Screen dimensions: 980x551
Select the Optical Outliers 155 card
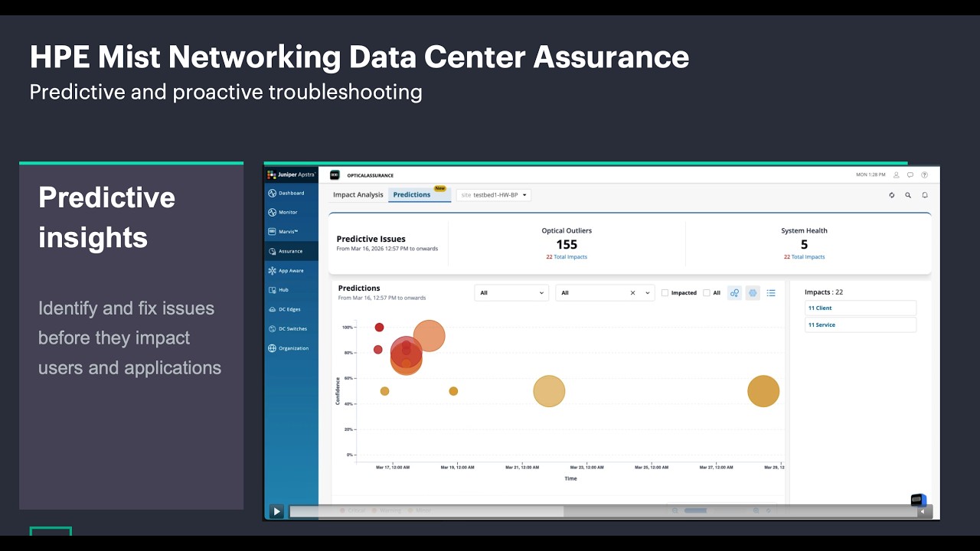[567, 243]
